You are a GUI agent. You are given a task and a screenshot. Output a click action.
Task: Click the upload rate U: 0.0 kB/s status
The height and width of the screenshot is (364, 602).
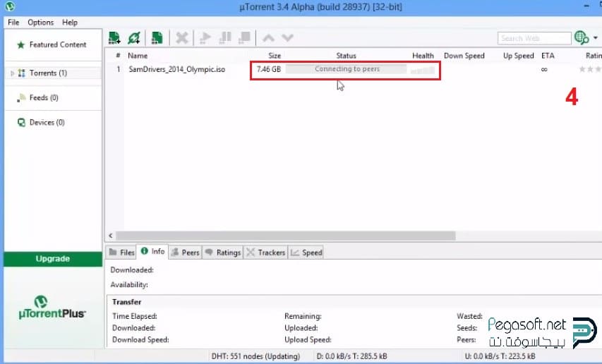[x=500, y=356]
